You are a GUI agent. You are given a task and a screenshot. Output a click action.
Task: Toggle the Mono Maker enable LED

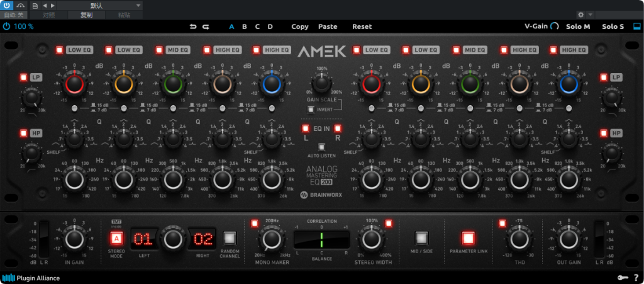(x=255, y=224)
